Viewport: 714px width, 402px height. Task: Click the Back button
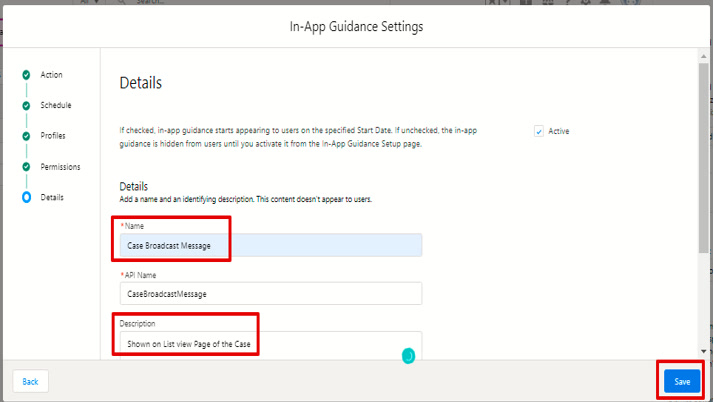click(x=30, y=382)
